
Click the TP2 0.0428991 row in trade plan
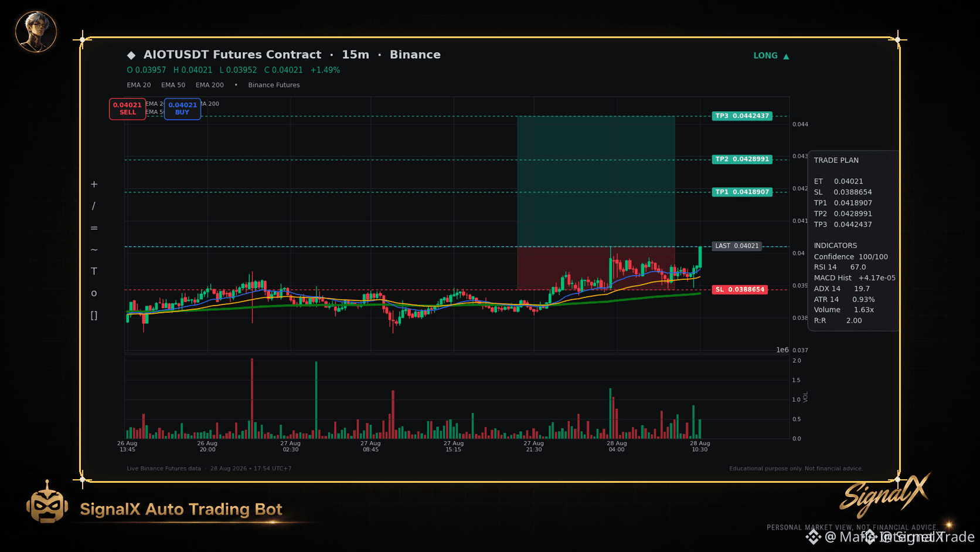pos(843,214)
